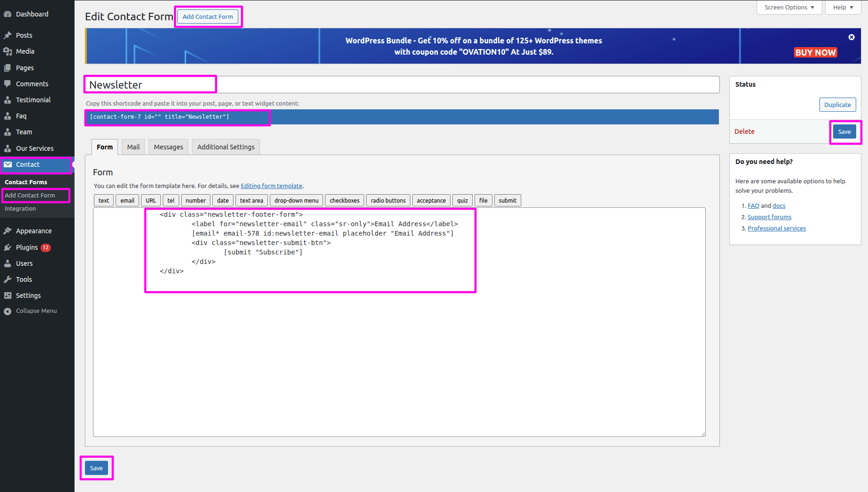The image size is (868, 492).
Task: Click the BUY NOW banner button
Action: click(815, 52)
